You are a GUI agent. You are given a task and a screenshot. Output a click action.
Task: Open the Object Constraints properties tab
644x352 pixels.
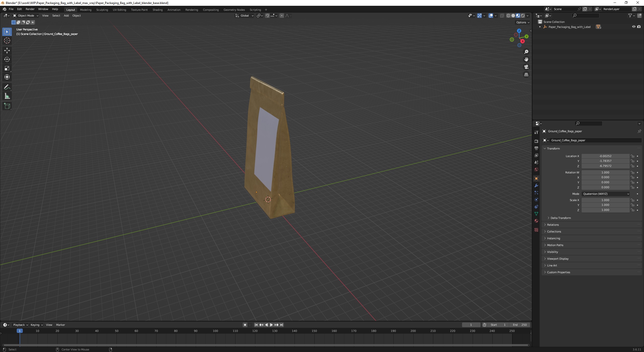[536, 207]
